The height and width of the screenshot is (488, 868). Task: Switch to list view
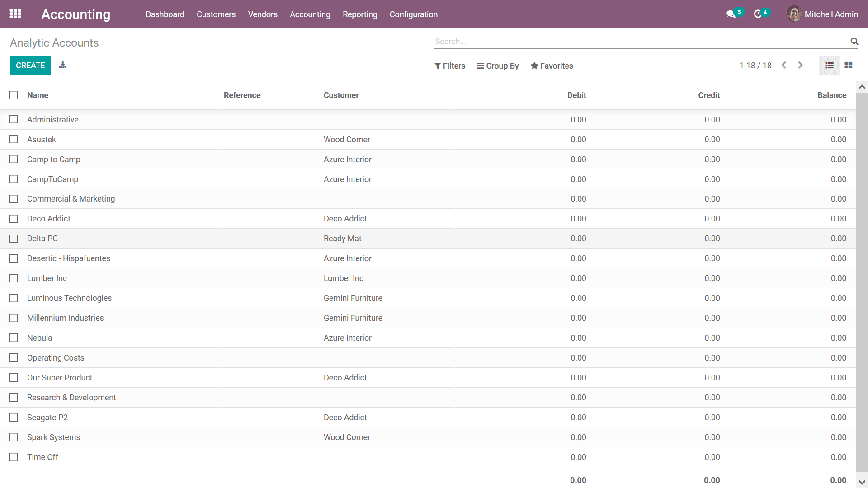(x=829, y=66)
